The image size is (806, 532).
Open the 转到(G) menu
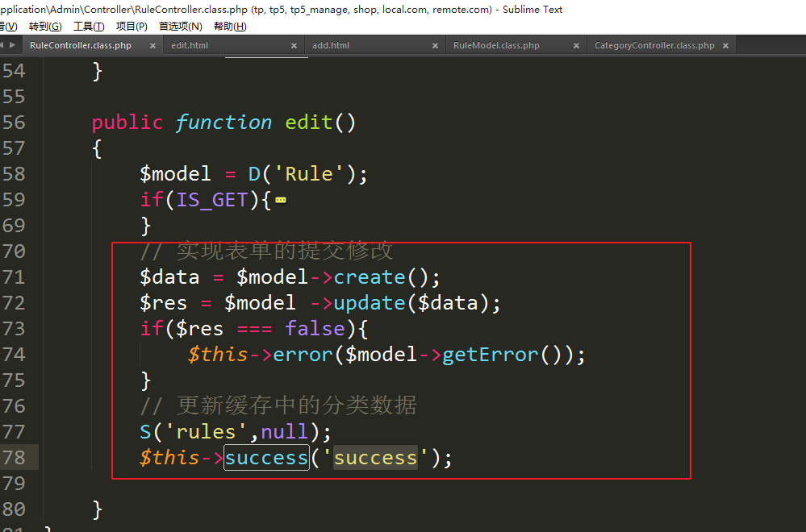[x=45, y=27]
